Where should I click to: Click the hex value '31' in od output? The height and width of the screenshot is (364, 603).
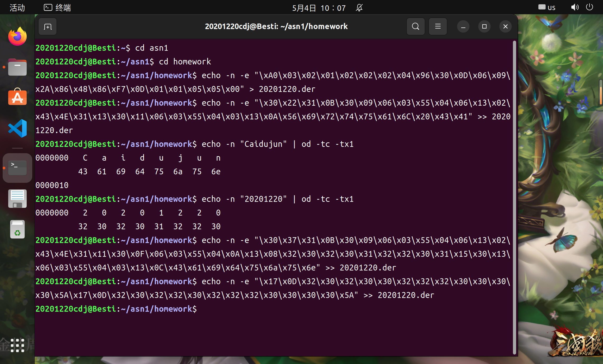coord(159,226)
